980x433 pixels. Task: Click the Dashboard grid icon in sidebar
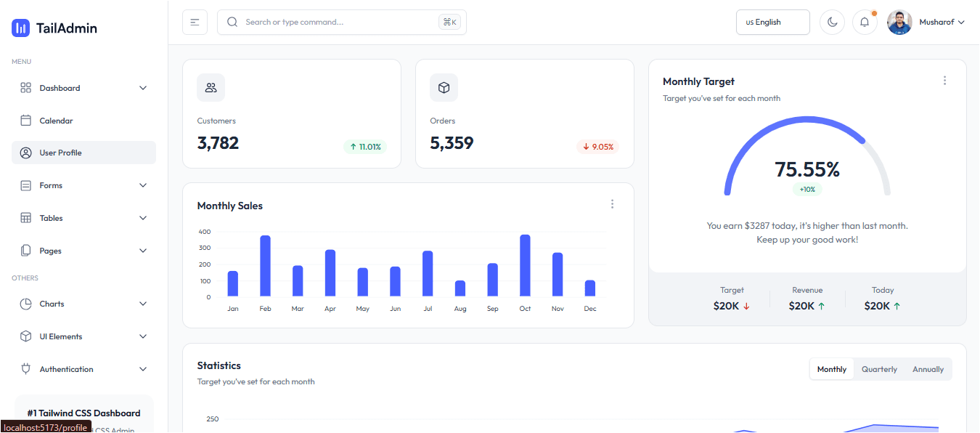click(25, 88)
